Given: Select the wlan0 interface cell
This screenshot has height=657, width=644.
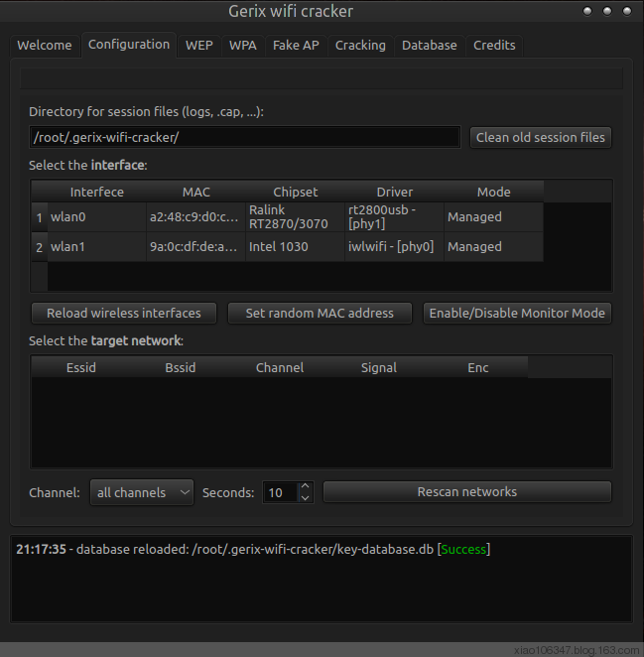Looking at the screenshot, I should point(97,217).
